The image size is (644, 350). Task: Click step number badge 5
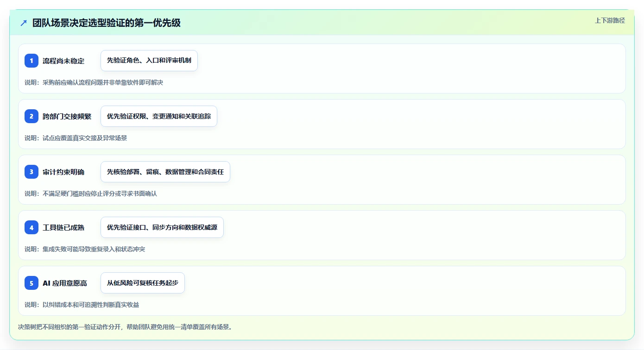coord(32,283)
